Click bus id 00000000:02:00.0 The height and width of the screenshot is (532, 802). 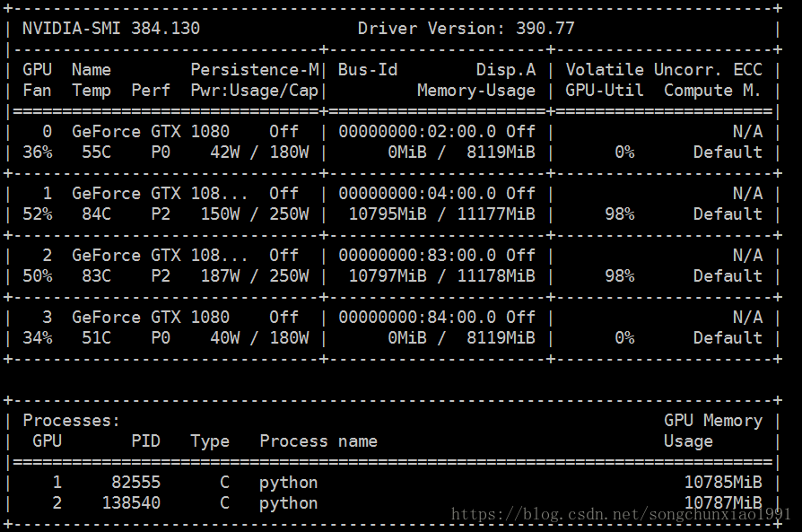pos(417,132)
